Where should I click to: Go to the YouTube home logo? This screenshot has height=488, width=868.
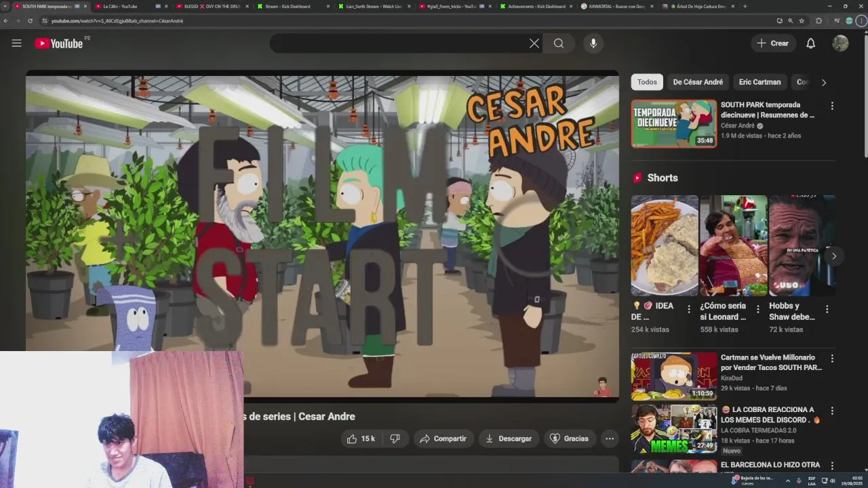(x=59, y=43)
